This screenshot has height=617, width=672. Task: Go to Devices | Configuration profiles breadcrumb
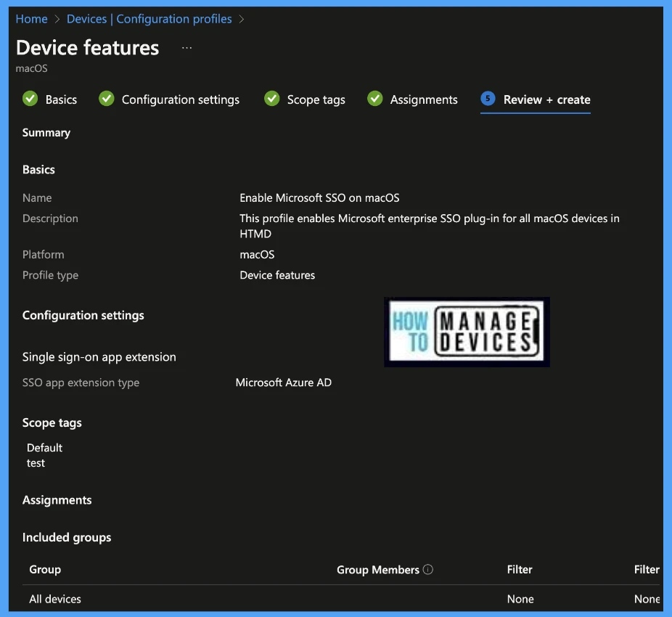tap(149, 19)
